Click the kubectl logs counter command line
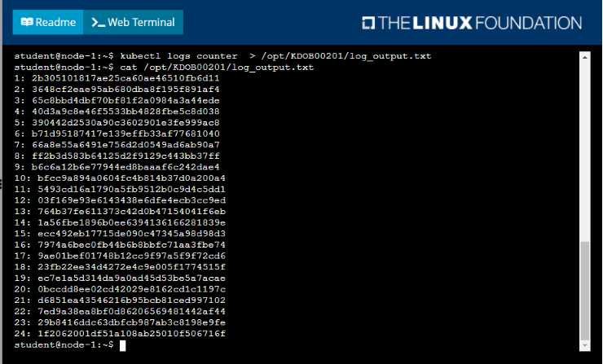603x364 pixels. (222, 56)
